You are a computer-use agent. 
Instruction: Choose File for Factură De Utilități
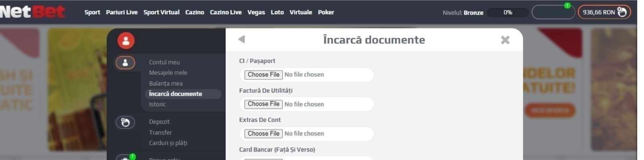264,104
